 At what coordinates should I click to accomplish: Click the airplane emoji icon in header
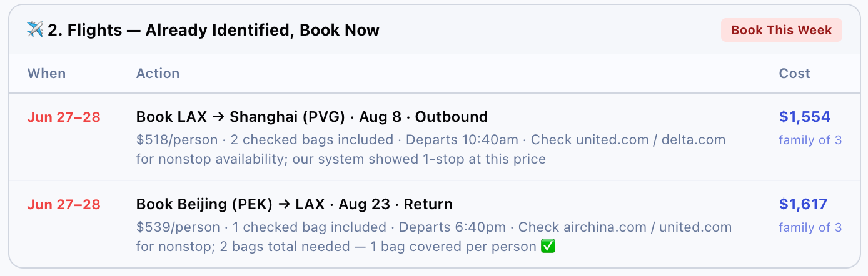pyautogui.click(x=35, y=30)
